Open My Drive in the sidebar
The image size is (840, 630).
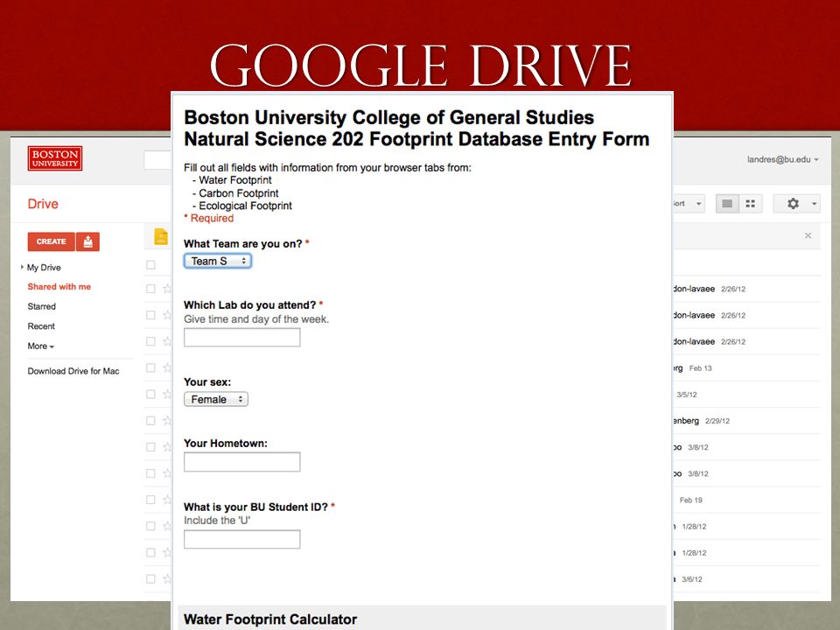tap(44, 268)
